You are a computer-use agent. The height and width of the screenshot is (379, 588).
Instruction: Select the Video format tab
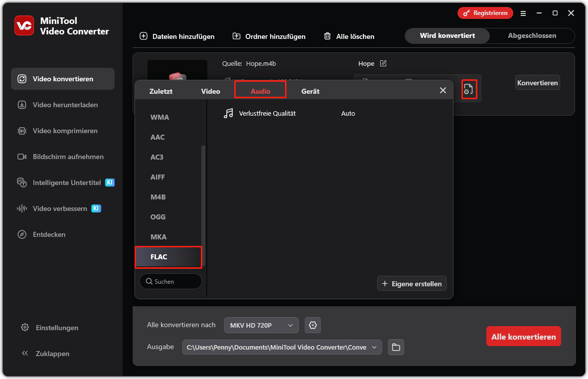pos(210,91)
